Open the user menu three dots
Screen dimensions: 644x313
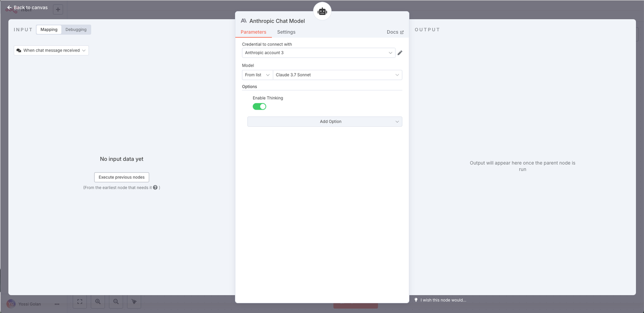pyautogui.click(x=57, y=304)
